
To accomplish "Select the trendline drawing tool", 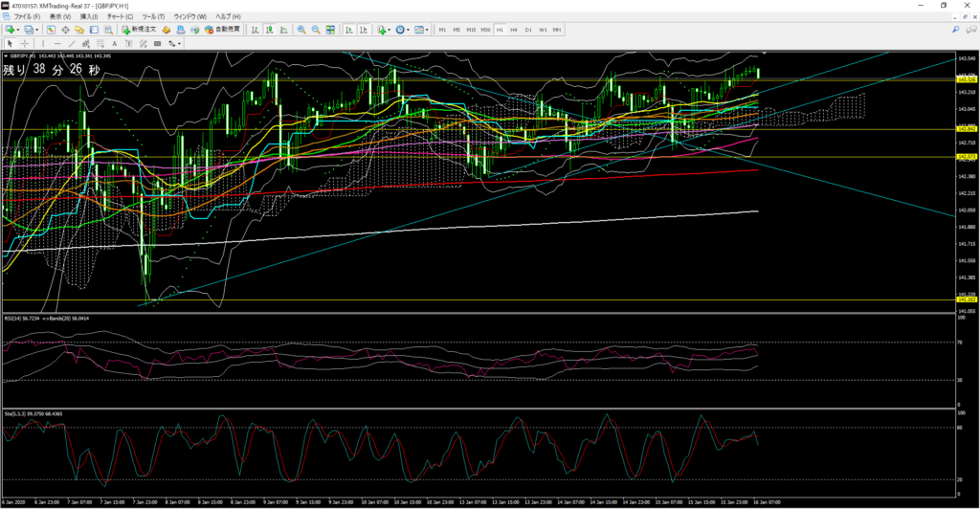I will [x=72, y=43].
